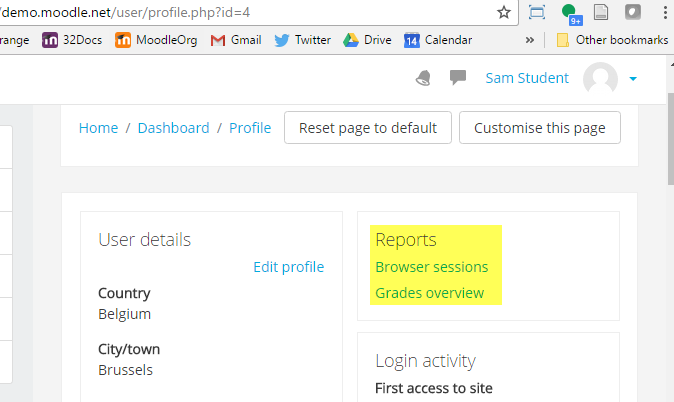Click the Sam Student avatar picture
This screenshot has height=402, width=674.
(x=600, y=78)
